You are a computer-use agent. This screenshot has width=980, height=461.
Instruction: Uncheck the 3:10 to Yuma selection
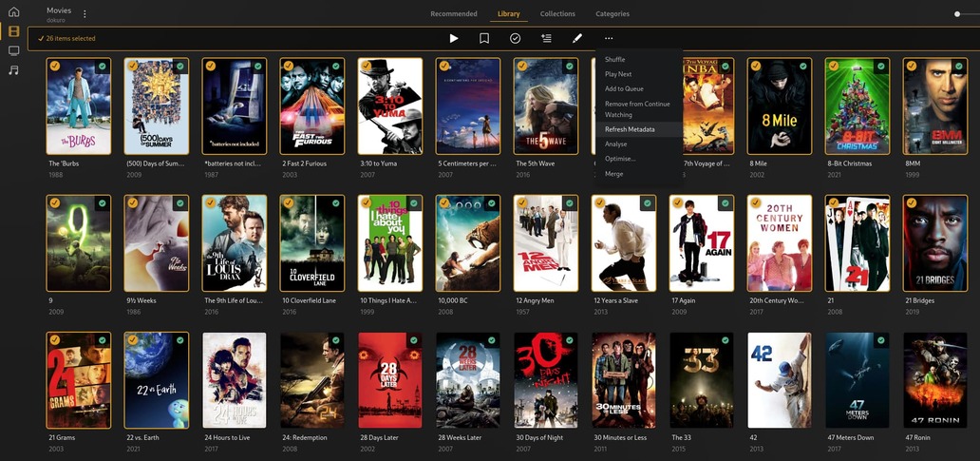367,66
